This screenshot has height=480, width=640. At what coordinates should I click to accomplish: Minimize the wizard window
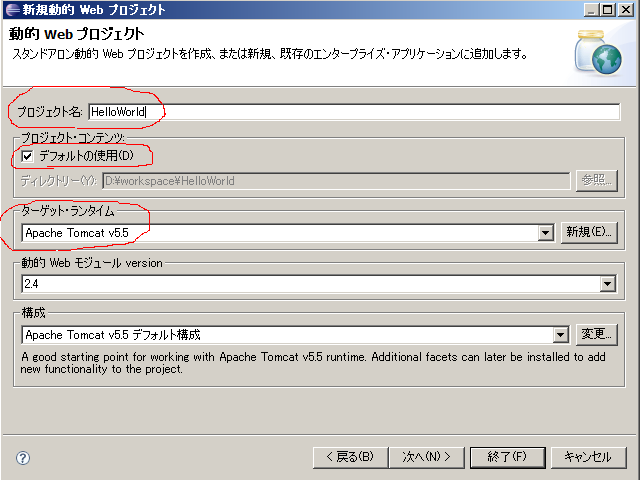(x=591, y=9)
